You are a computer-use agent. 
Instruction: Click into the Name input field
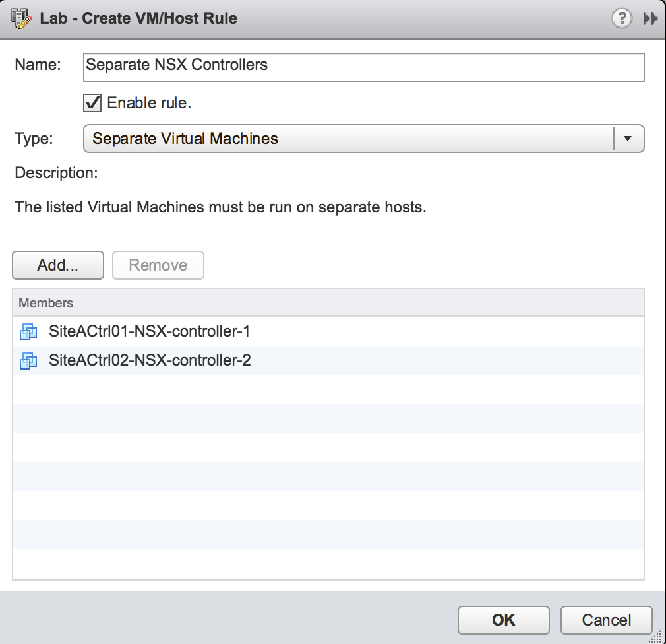363,67
